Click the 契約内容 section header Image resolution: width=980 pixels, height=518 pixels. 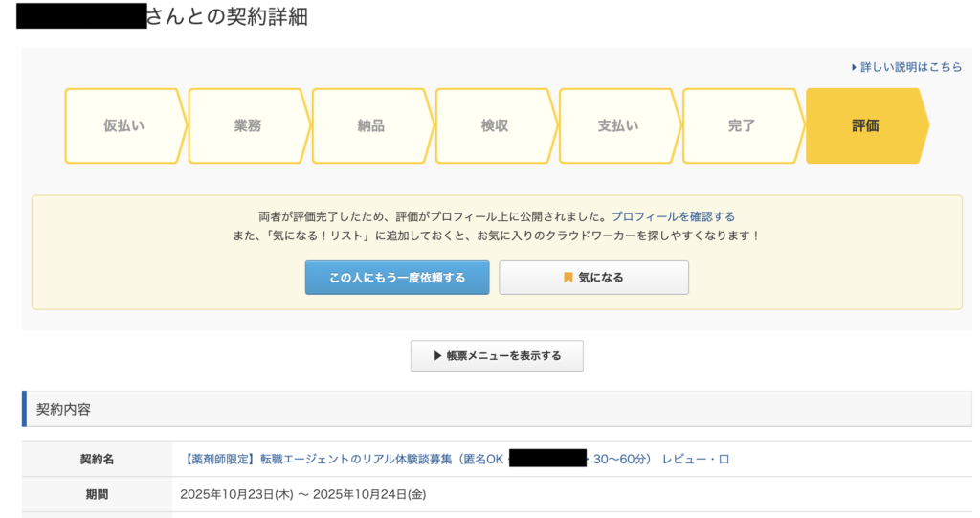click(x=64, y=409)
